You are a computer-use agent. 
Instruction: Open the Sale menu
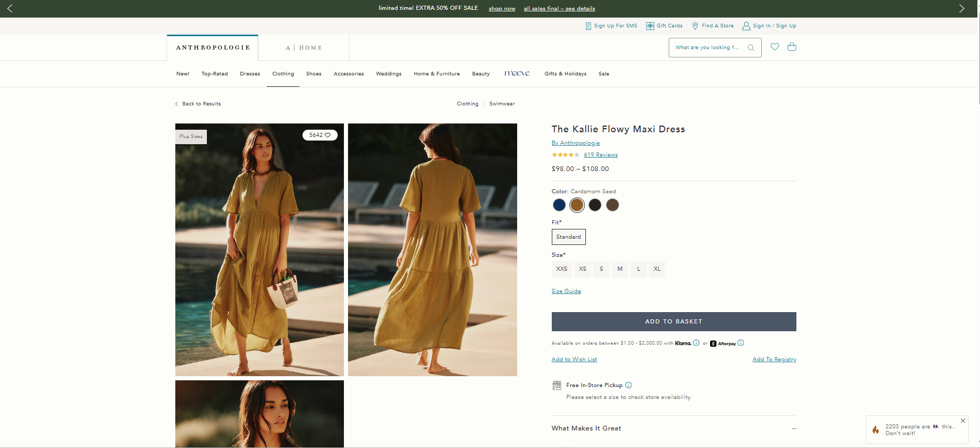(x=604, y=74)
